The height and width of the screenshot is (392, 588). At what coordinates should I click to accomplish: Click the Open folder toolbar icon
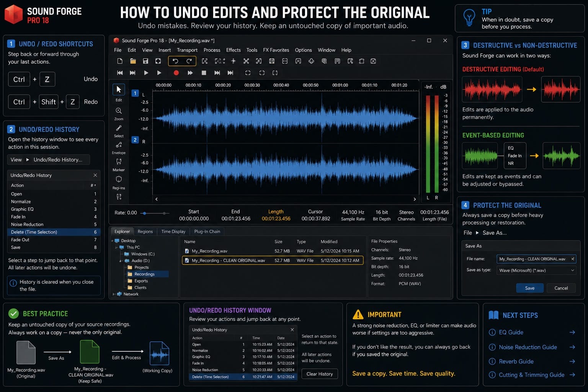pos(133,61)
